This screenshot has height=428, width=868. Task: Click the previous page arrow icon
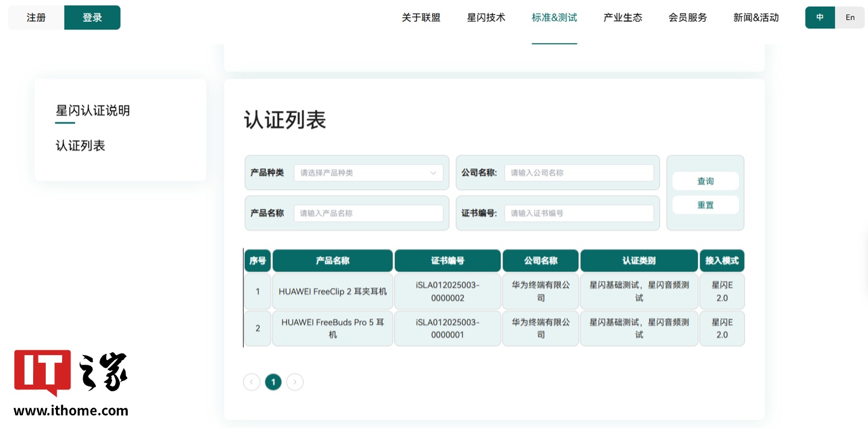pos(251,382)
